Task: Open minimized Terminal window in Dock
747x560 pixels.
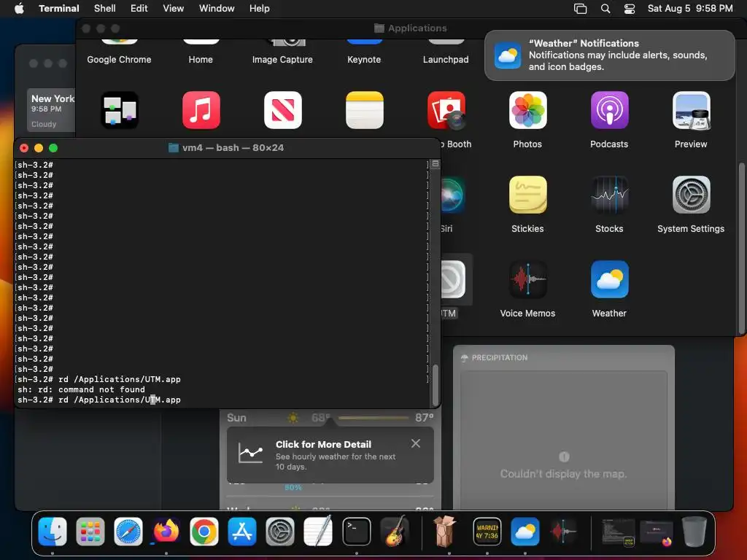Action: pos(618,532)
